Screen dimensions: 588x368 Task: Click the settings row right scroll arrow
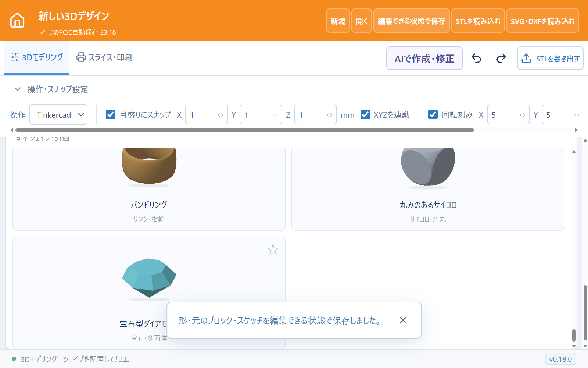576,130
